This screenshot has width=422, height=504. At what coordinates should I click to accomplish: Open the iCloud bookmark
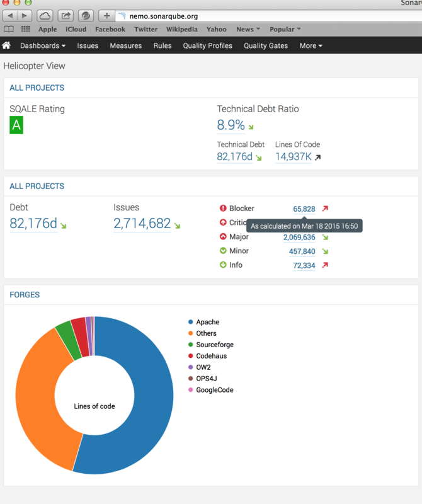coord(76,29)
